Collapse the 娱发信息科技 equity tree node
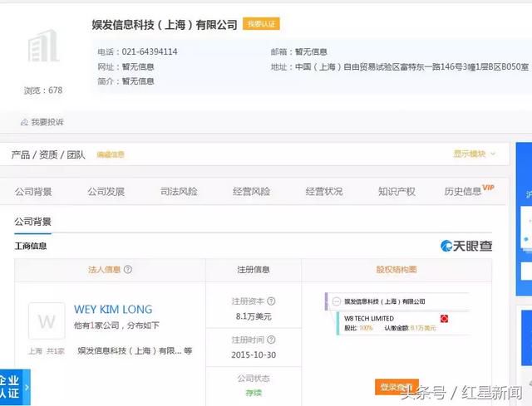 (336, 301)
